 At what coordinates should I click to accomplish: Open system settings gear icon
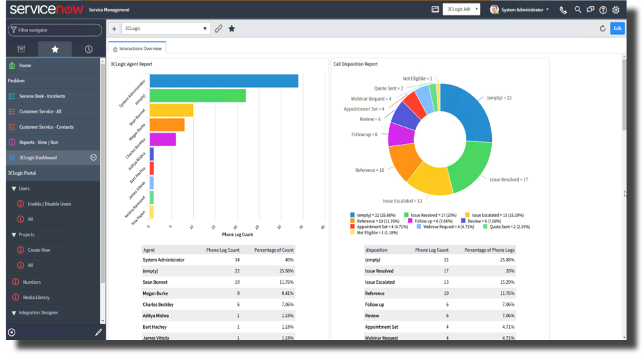pyautogui.click(x=616, y=10)
